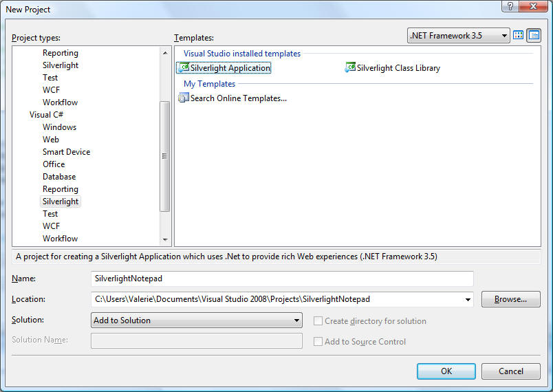553x392 pixels.
Task: Select the upper Workflow tree item
Action: tap(60, 102)
